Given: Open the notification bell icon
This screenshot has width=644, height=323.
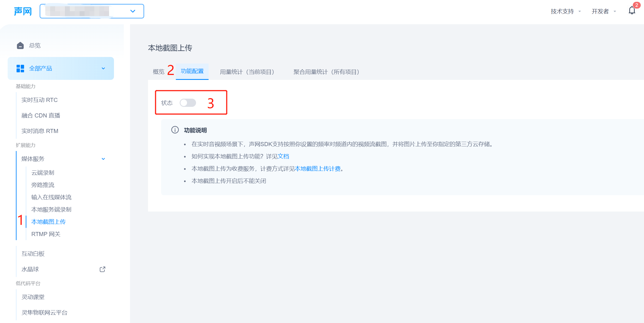Looking at the screenshot, I should [x=632, y=11].
